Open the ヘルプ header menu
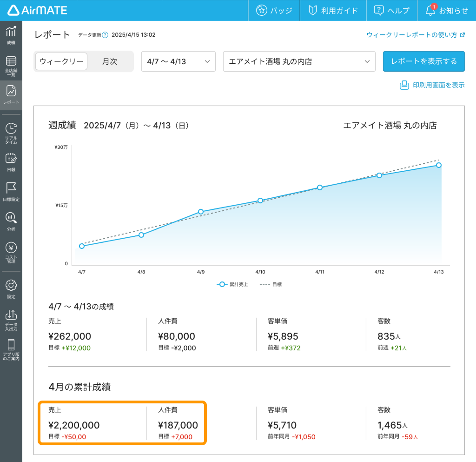476x462 pixels. pyautogui.click(x=392, y=10)
